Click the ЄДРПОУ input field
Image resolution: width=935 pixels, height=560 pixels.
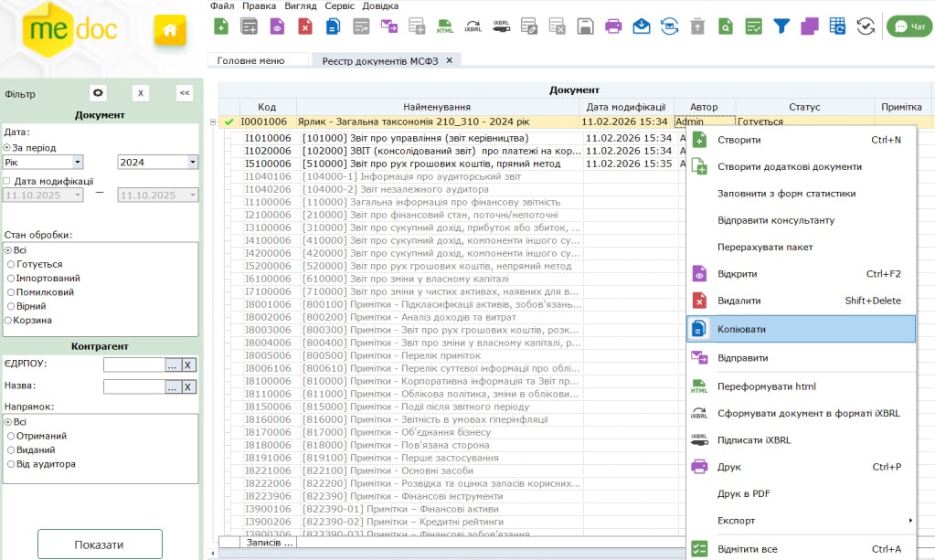(133, 365)
